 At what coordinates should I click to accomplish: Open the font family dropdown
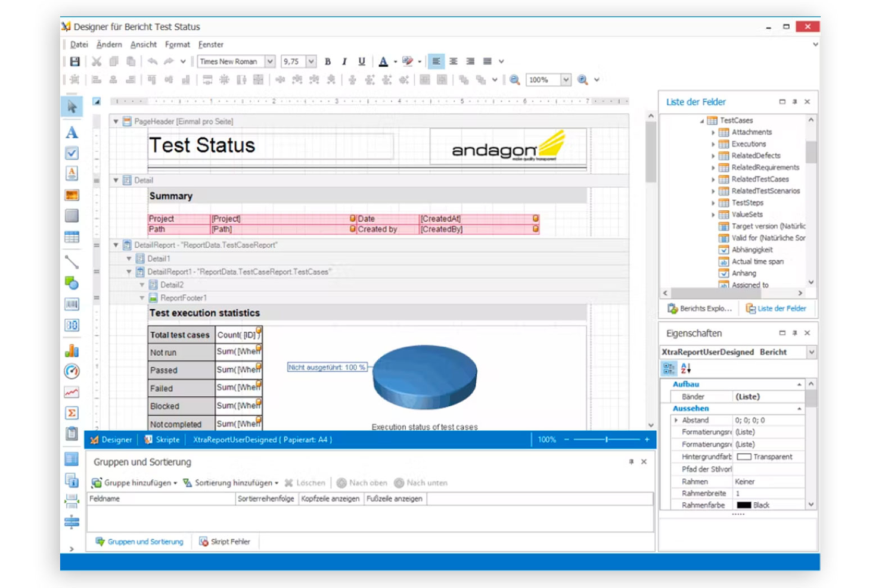tap(269, 61)
